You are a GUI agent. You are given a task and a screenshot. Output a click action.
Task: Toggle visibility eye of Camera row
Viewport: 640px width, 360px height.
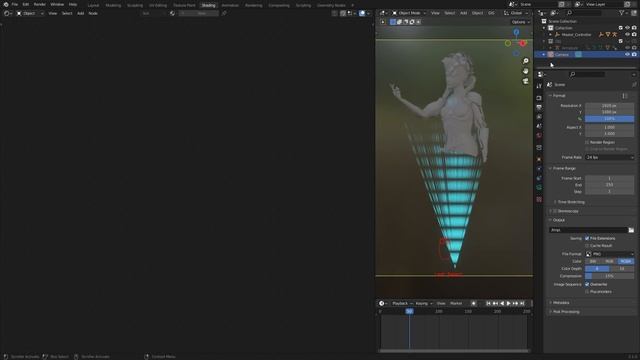point(627,54)
